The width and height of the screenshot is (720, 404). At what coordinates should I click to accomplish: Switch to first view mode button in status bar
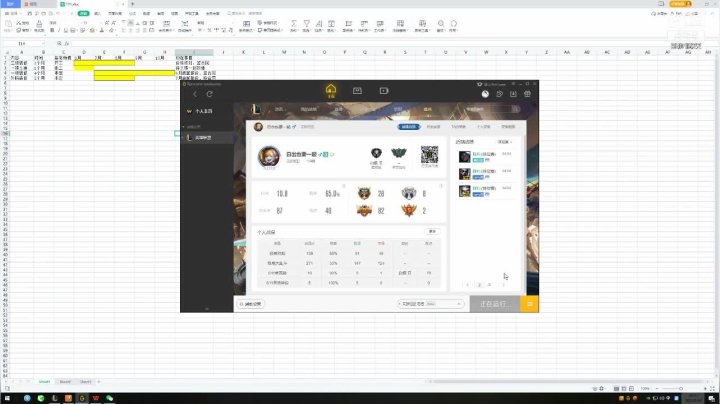tap(616, 388)
